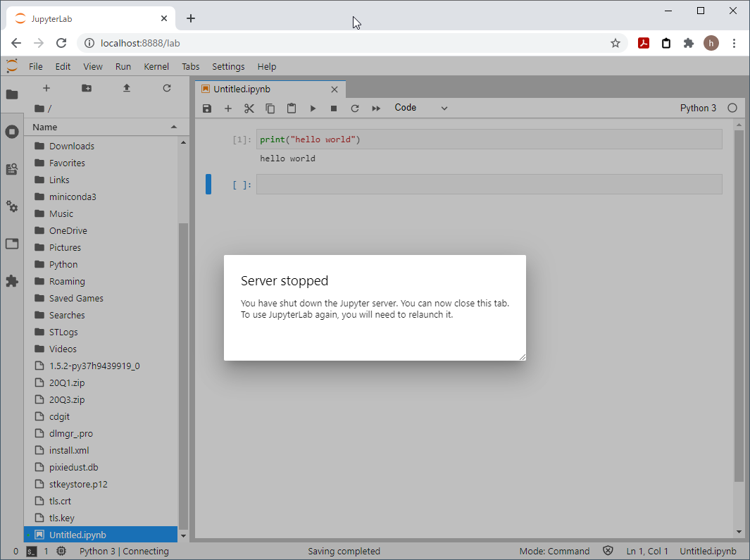Open the Kernel menu

156,66
